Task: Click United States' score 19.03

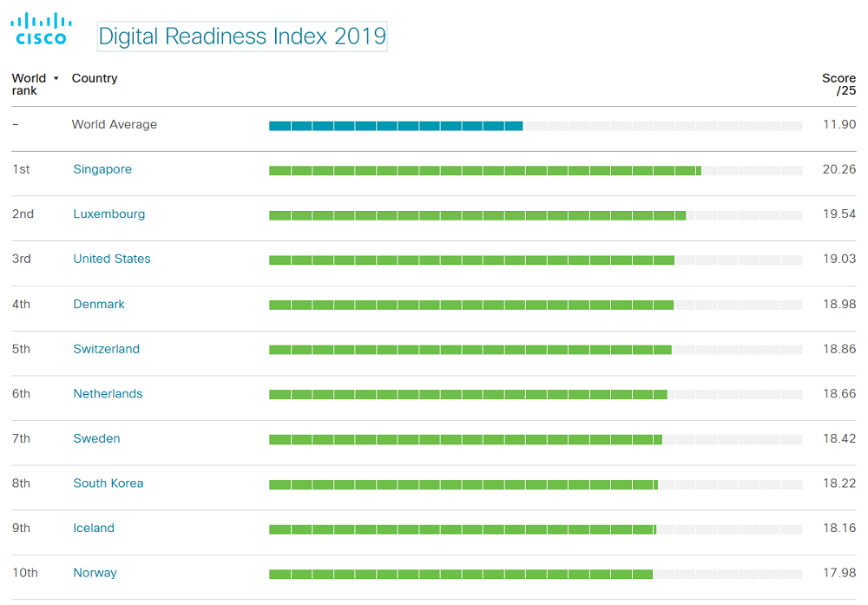Action: pos(839,259)
